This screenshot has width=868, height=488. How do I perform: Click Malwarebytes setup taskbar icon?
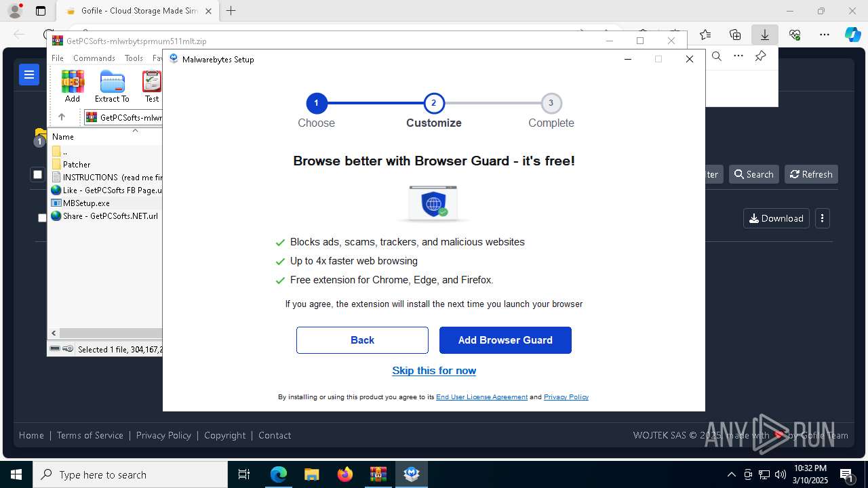pos(412,474)
